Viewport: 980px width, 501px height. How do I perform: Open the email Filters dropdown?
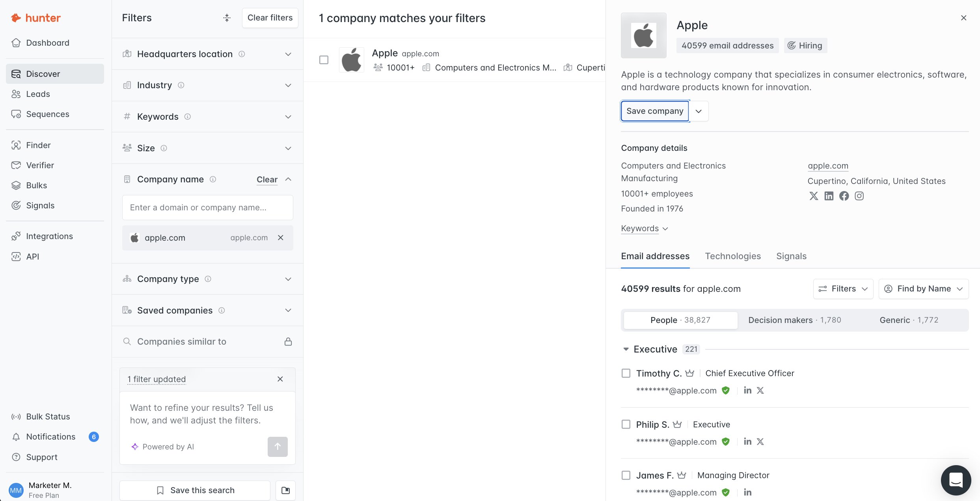843,289
